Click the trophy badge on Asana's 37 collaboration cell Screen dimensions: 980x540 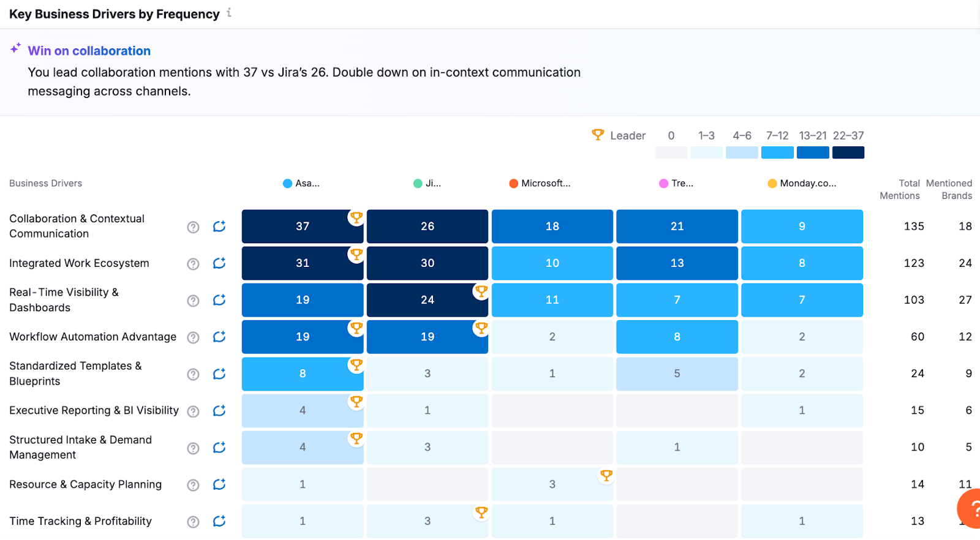(356, 217)
